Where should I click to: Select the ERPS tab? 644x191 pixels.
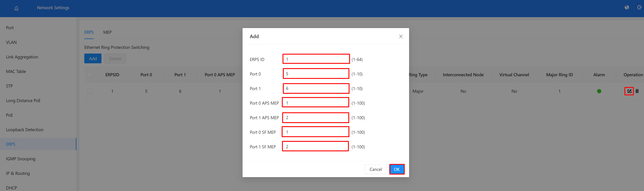(89, 32)
